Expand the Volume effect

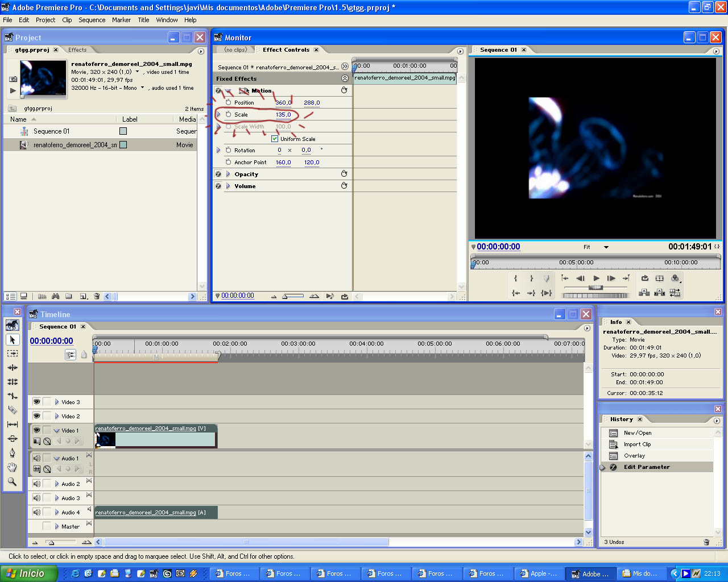228,186
